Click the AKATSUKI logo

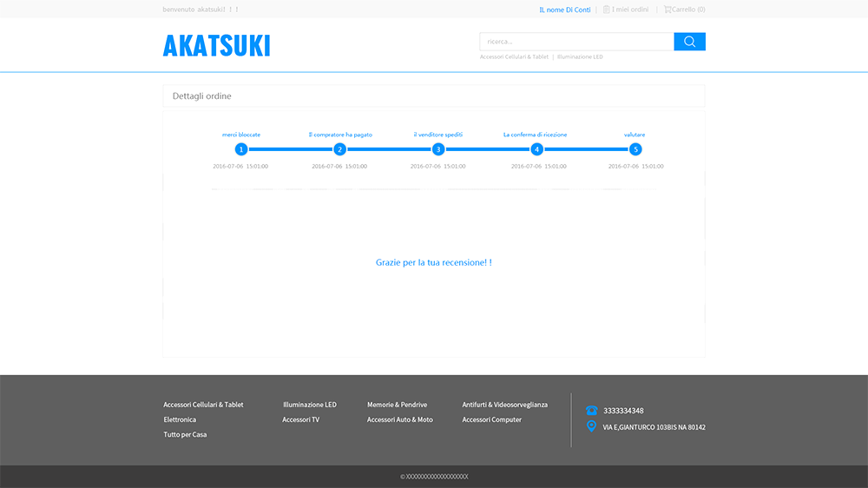pyautogui.click(x=216, y=45)
